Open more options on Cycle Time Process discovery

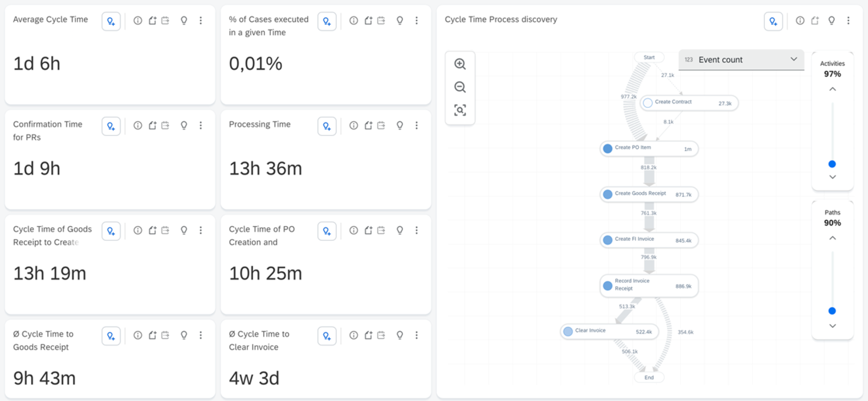pyautogui.click(x=848, y=20)
